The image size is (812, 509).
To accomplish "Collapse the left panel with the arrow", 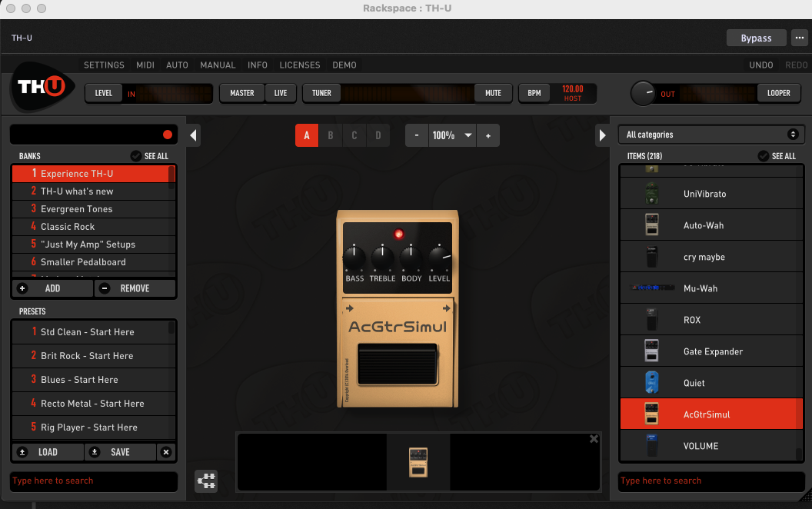I will [x=193, y=135].
